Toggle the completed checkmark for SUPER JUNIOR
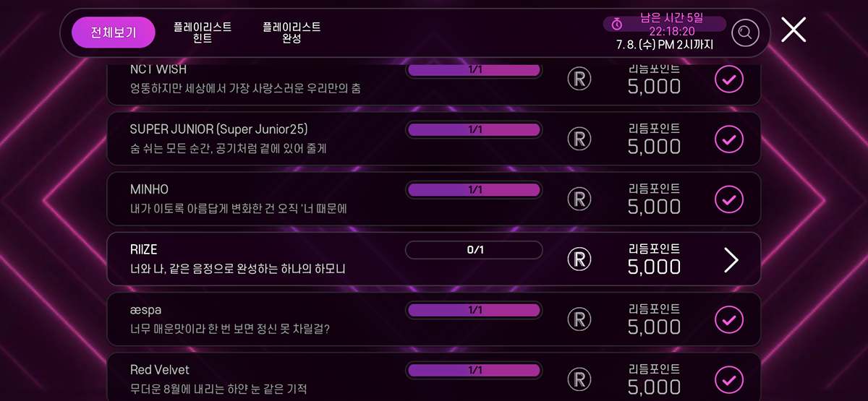The image size is (868, 401). click(x=729, y=138)
